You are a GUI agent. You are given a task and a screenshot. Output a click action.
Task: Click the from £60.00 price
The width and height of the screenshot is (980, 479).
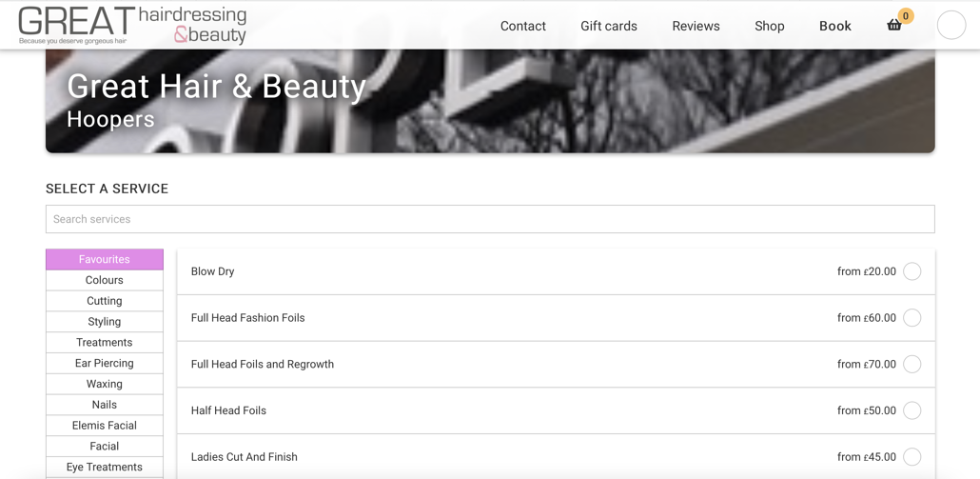tap(866, 318)
